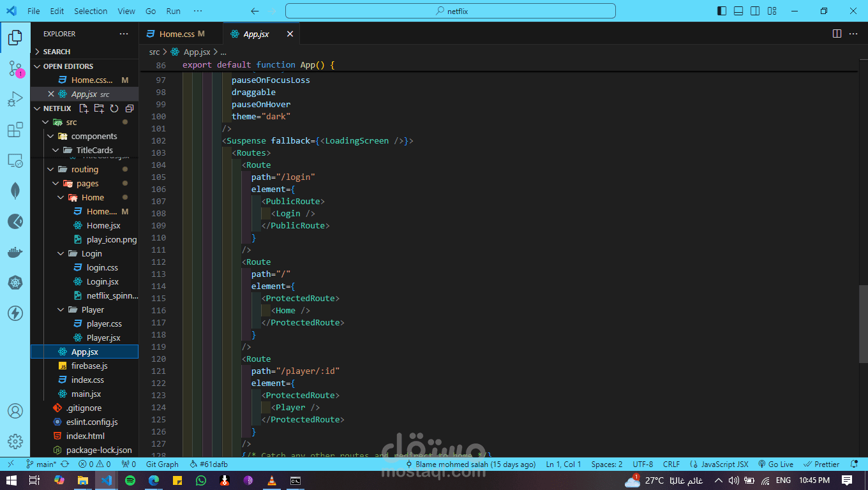Image resolution: width=868 pixels, height=490 pixels.
Task: Expand the SEARCH section
Action: [56, 52]
